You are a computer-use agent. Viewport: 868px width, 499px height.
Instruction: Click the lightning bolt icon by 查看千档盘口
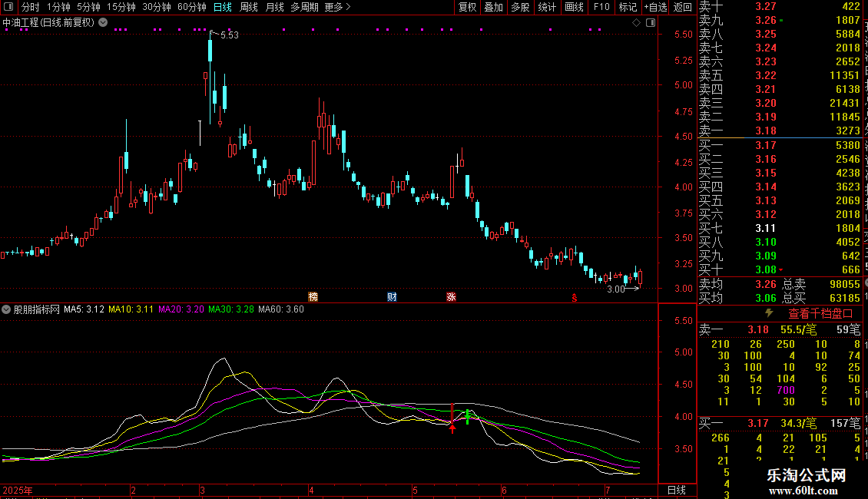pos(769,313)
